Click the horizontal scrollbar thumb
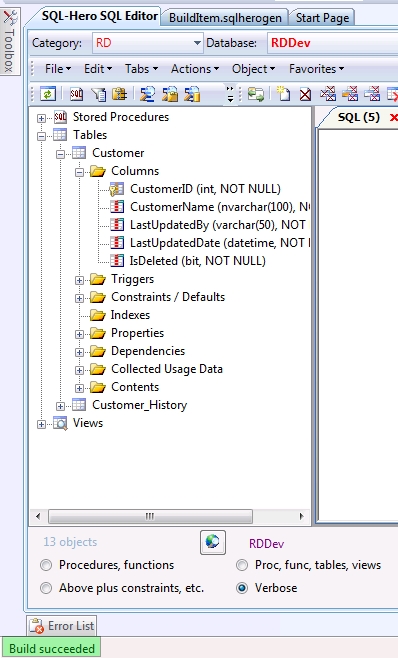This screenshot has height=658, width=398. click(150, 516)
